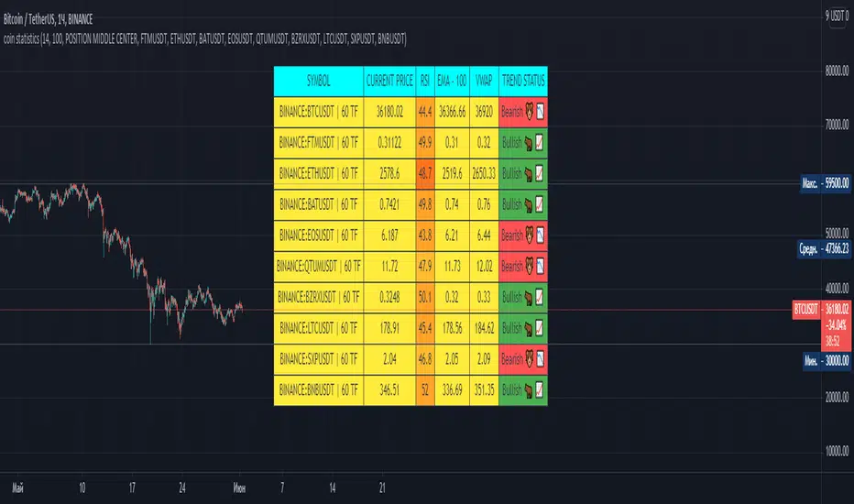Click the falling chart icon in BTCUSDT row
854x504 pixels.
(x=540, y=112)
